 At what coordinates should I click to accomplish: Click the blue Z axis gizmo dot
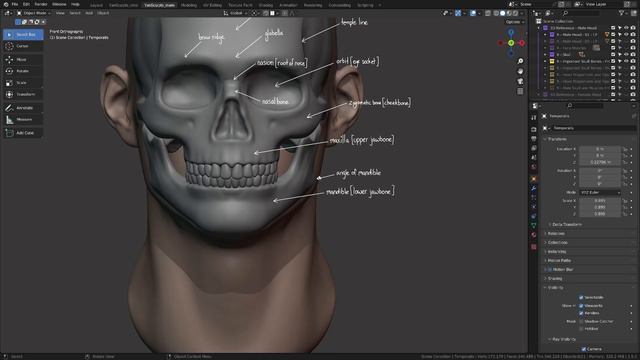tap(511, 32)
